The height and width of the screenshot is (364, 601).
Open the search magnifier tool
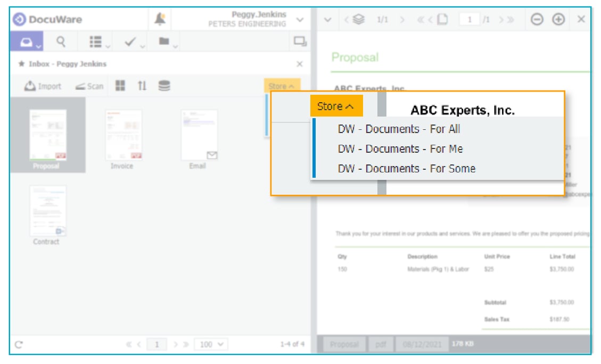click(61, 42)
